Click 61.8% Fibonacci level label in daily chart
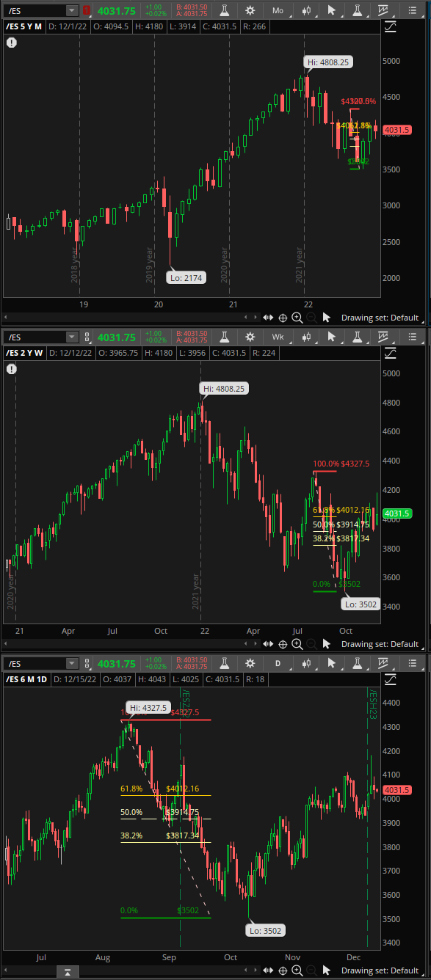The width and height of the screenshot is (431, 980). tap(131, 789)
